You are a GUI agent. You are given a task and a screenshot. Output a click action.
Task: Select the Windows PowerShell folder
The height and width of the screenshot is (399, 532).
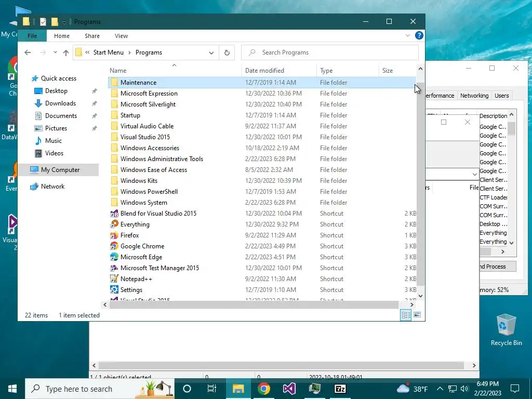[149, 192]
